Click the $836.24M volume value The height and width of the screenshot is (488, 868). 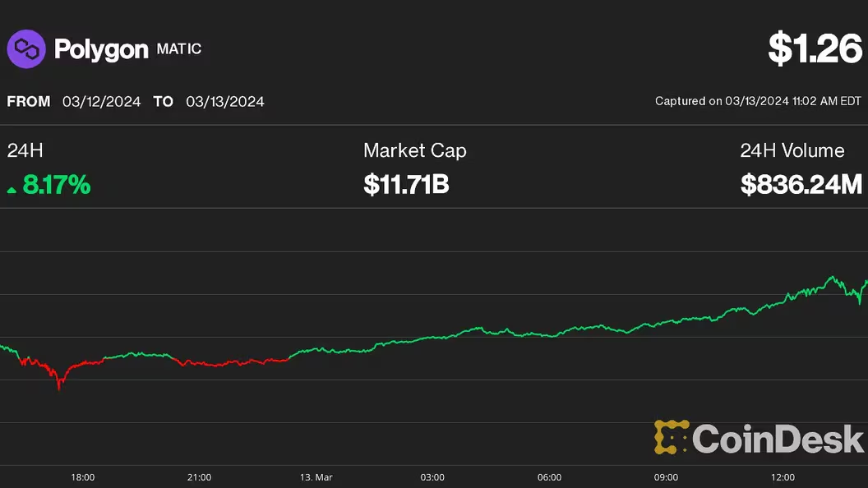coord(801,185)
